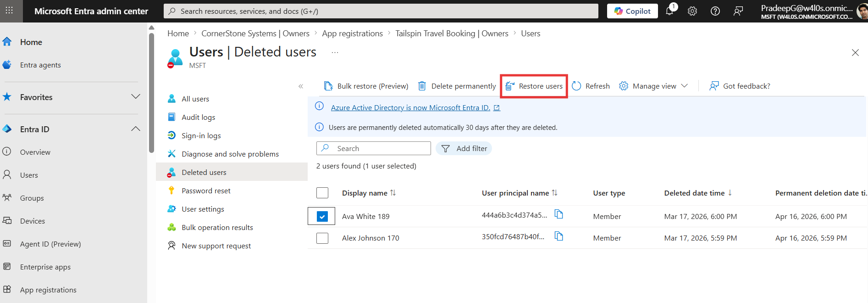This screenshot has width=868, height=303.
Task: Open Azure Active Directory rename link
Action: [410, 108]
